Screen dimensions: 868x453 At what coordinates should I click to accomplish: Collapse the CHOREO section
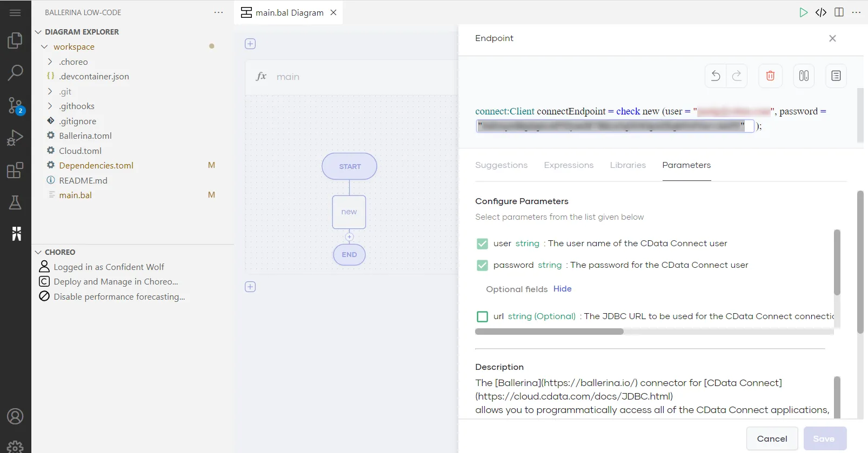pyautogui.click(x=38, y=252)
